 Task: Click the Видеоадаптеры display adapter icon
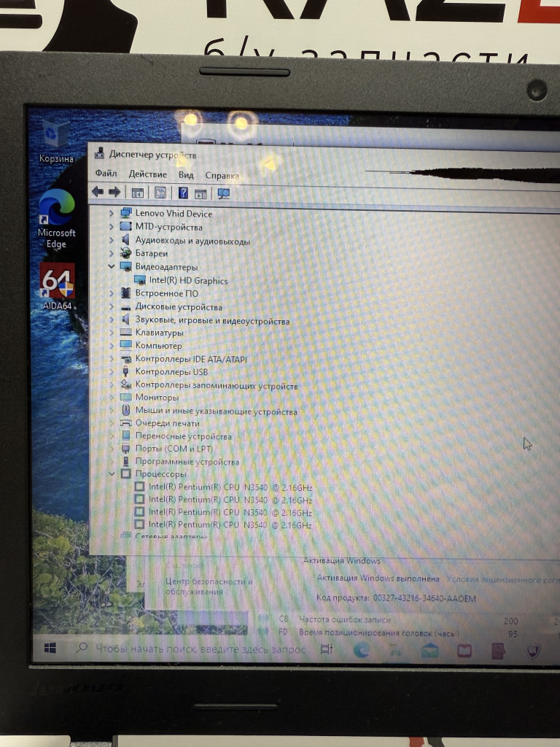(x=125, y=266)
